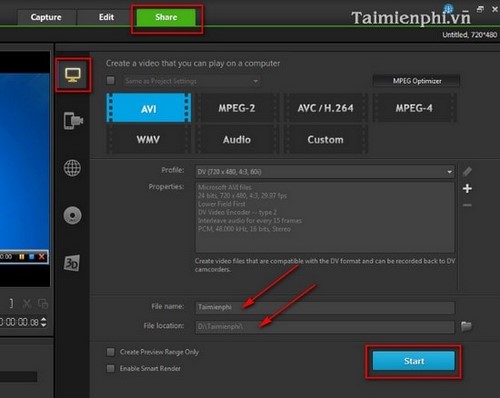Click the blue stop square in preview bar
The height and width of the screenshot is (398, 500).
coord(32,256)
